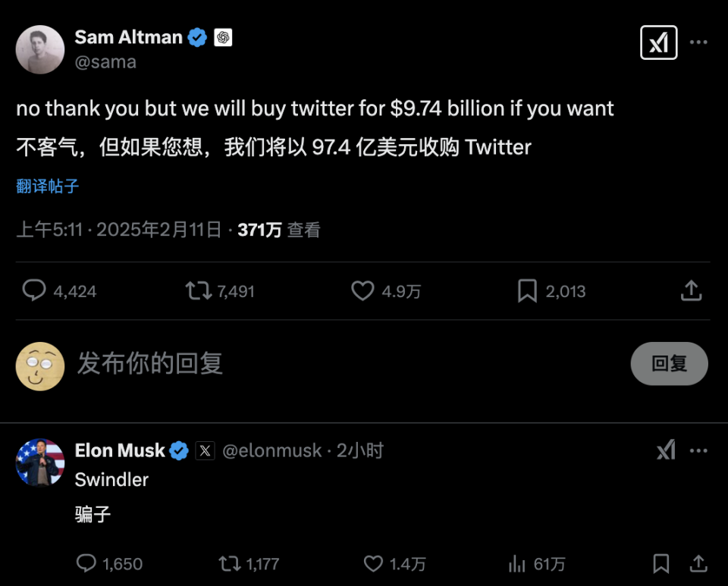Bookmark Sam Altman's post
This screenshot has width=728, height=586.
coord(527,290)
